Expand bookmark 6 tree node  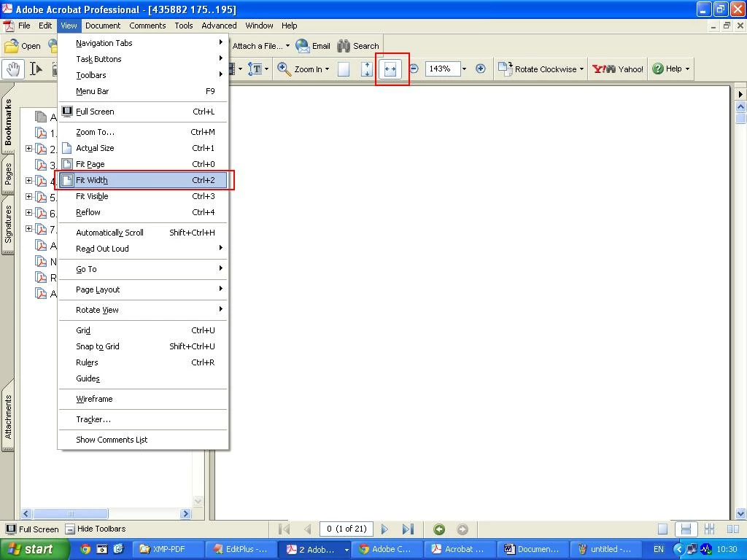point(28,212)
